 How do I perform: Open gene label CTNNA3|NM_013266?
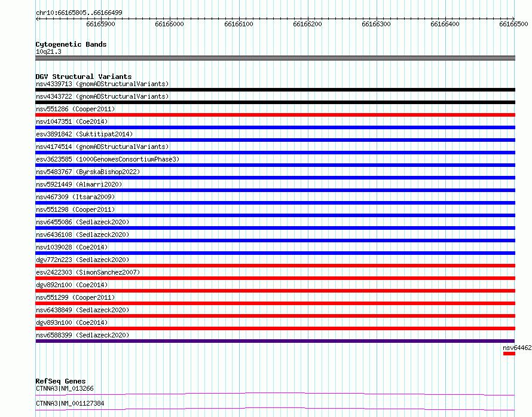(x=65, y=388)
